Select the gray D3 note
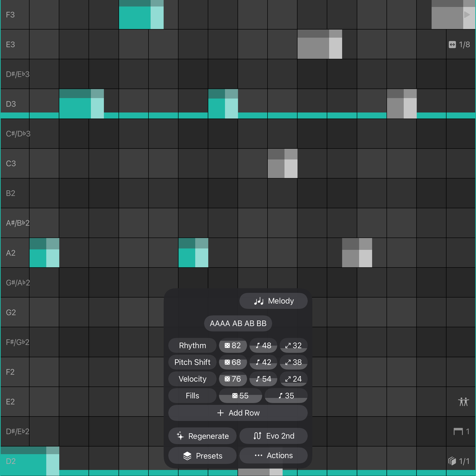This screenshot has height=476, width=476. [x=402, y=104]
